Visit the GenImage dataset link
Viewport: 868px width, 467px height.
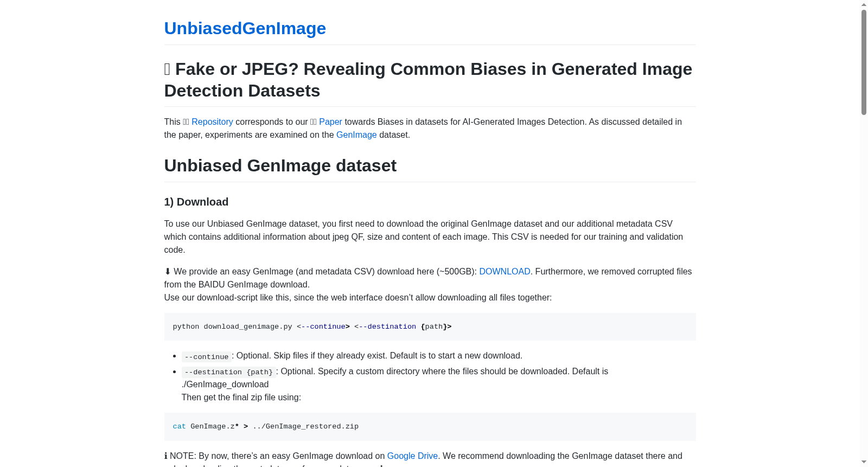coord(356,135)
